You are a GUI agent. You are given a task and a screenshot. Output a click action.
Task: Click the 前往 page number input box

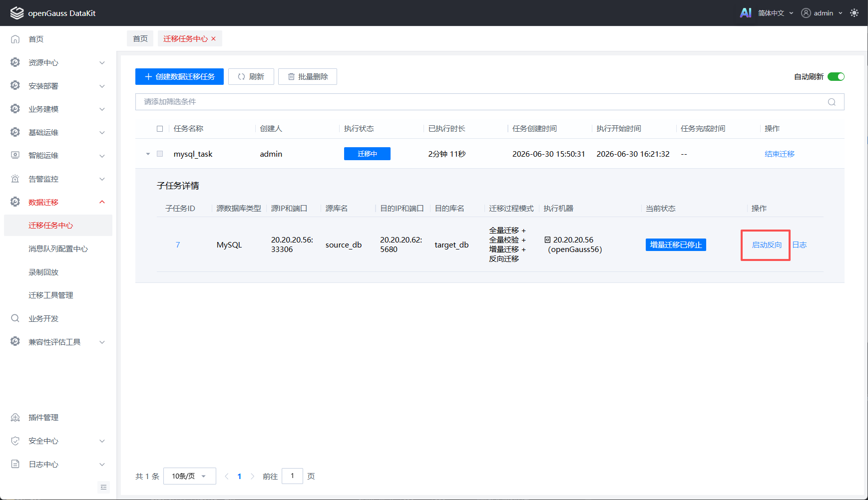pyautogui.click(x=292, y=476)
